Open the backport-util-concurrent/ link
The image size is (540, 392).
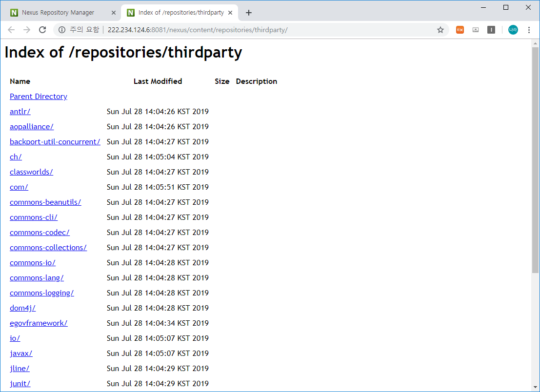[x=55, y=142]
